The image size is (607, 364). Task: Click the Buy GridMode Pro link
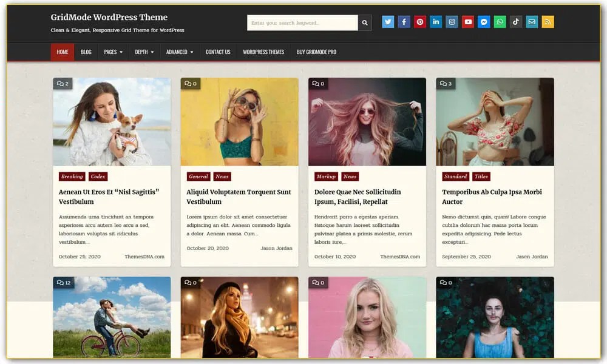tap(316, 52)
